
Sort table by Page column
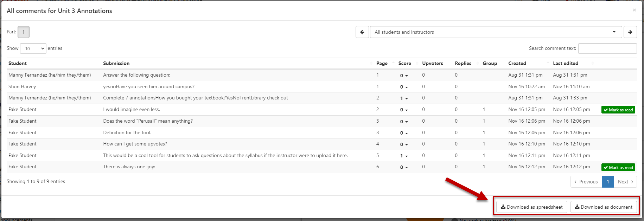[x=382, y=63]
